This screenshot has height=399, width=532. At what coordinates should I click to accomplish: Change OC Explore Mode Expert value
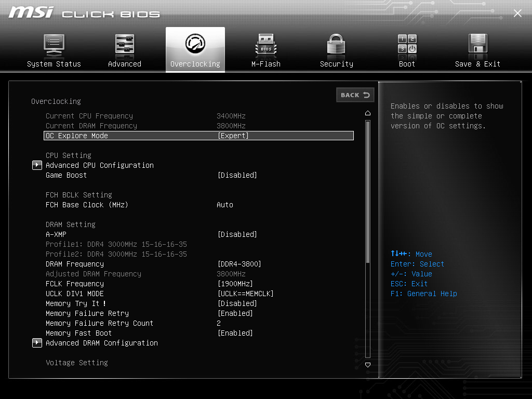tap(233, 136)
